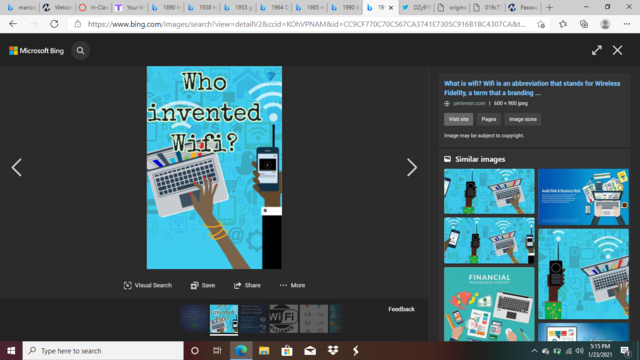Screen dimensions: 640x360
Task: Open the Collections icon in Edge toolbar
Action: pos(584,24)
